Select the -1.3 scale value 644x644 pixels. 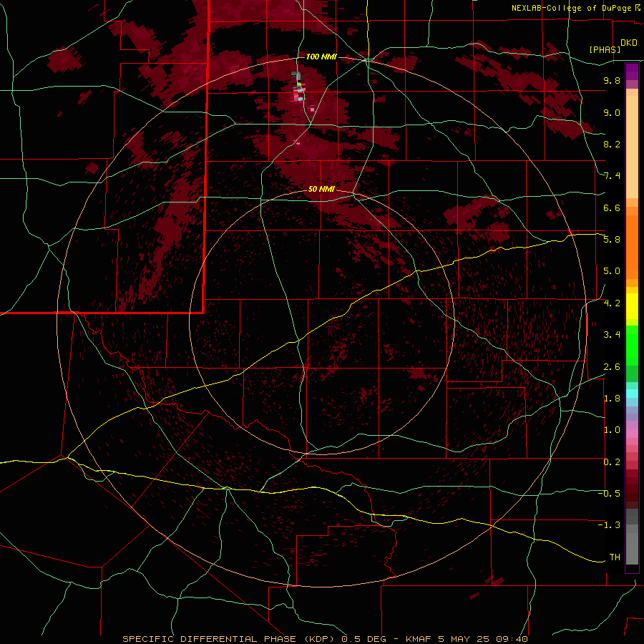609,525
